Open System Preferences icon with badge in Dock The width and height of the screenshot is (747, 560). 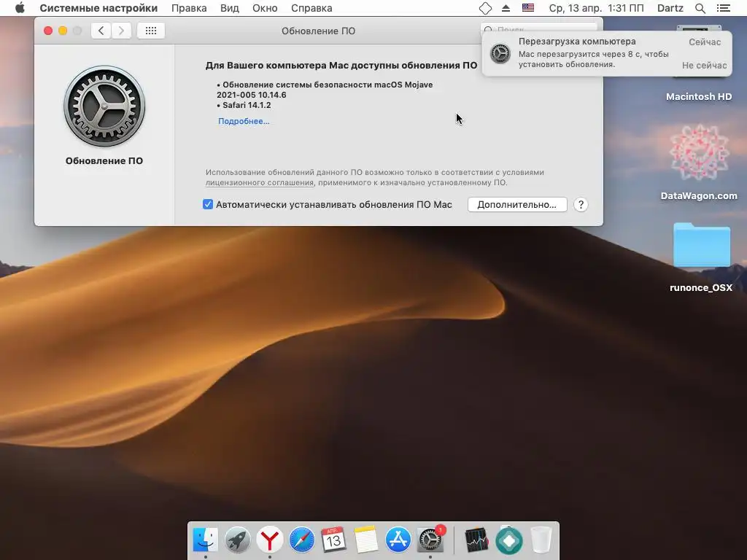tap(430, 540)
